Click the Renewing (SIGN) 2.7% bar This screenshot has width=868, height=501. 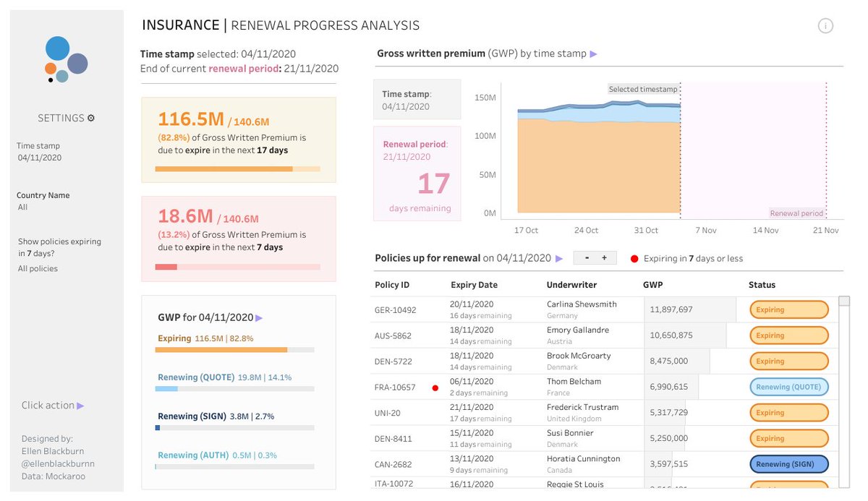(x=235, y=428)
